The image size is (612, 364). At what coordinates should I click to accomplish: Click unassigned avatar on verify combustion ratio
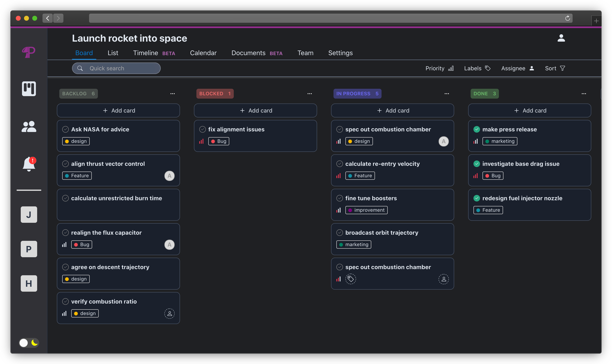pos(169,313)
